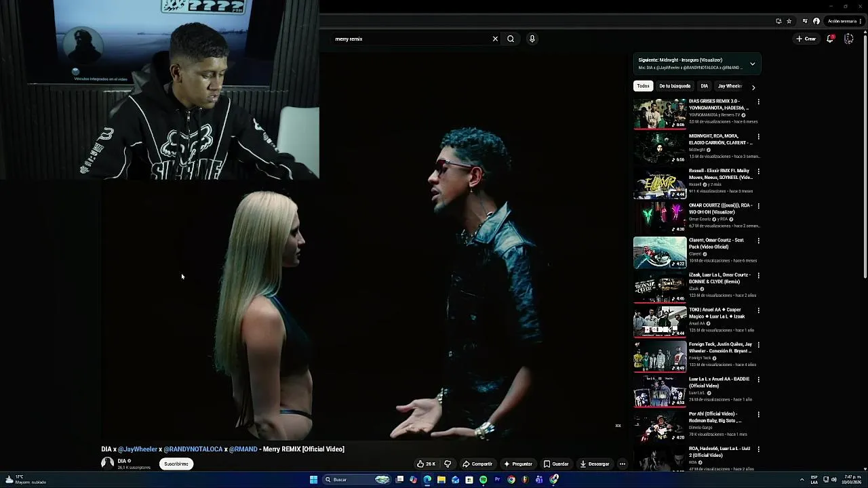Select the Todos filter chip

pos(643,86)
